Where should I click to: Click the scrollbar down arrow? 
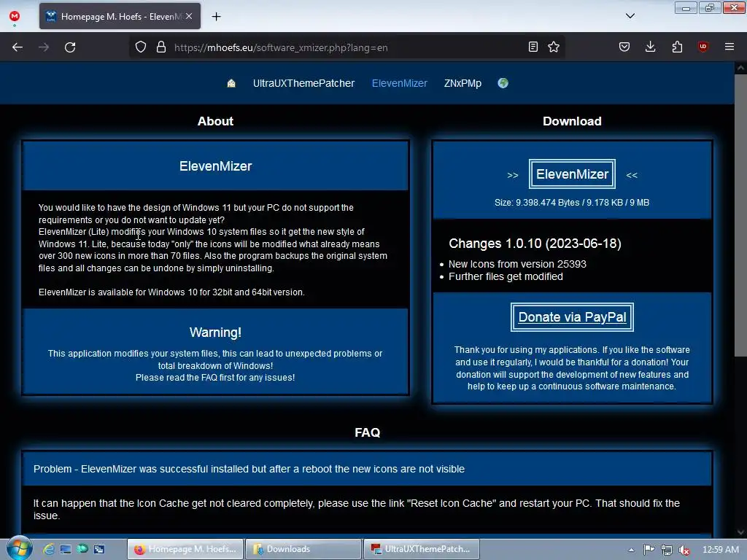740,532
